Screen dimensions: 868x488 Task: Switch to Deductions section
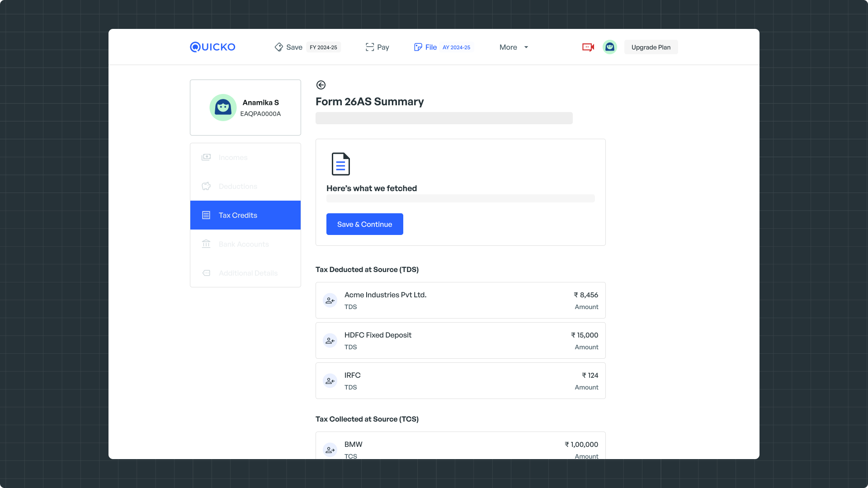point(245,186)
